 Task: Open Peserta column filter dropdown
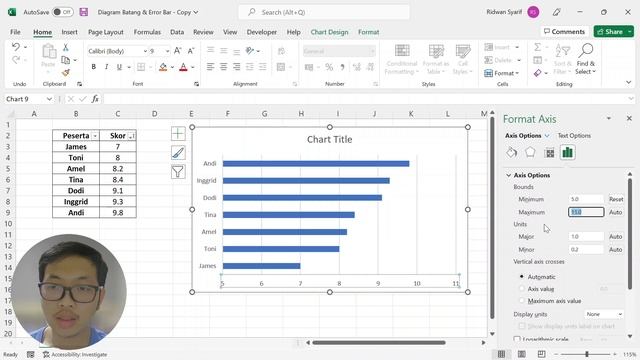pyautogui.click(x=95, y=136)
